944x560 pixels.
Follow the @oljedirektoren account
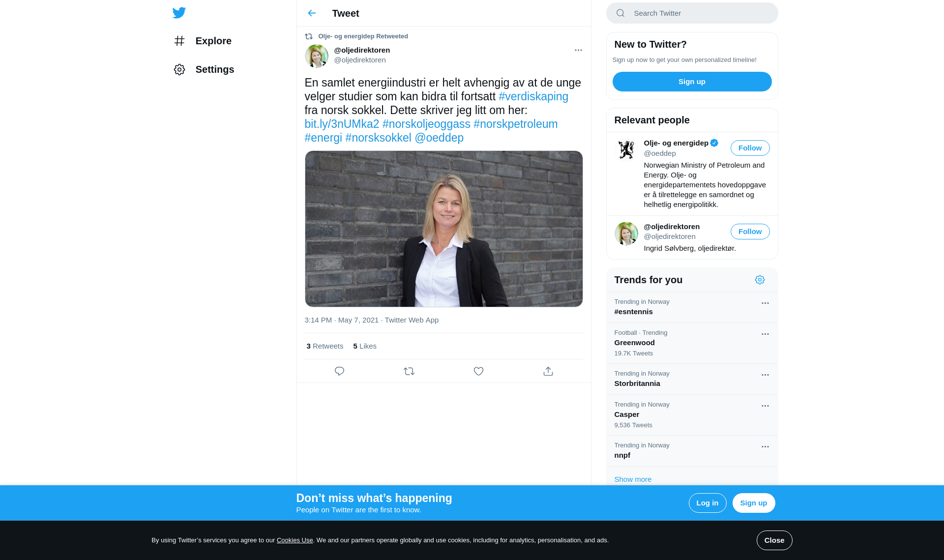point(750,232)
